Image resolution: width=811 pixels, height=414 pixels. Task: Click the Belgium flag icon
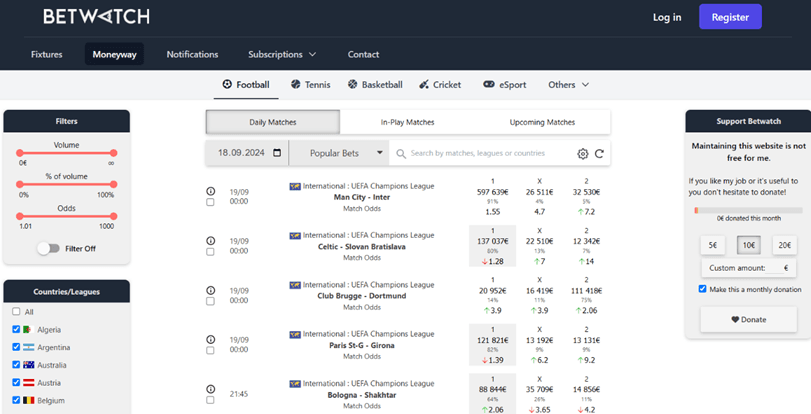[28, 400]
